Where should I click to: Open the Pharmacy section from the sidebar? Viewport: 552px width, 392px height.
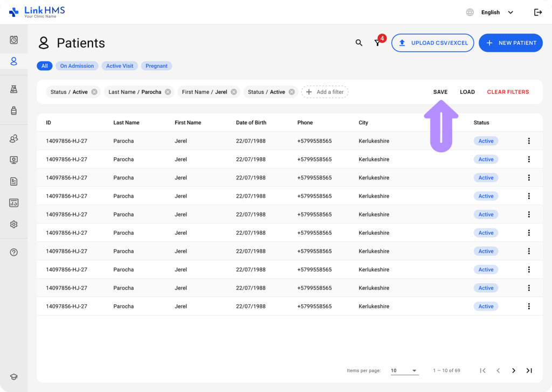coord(14,111)
